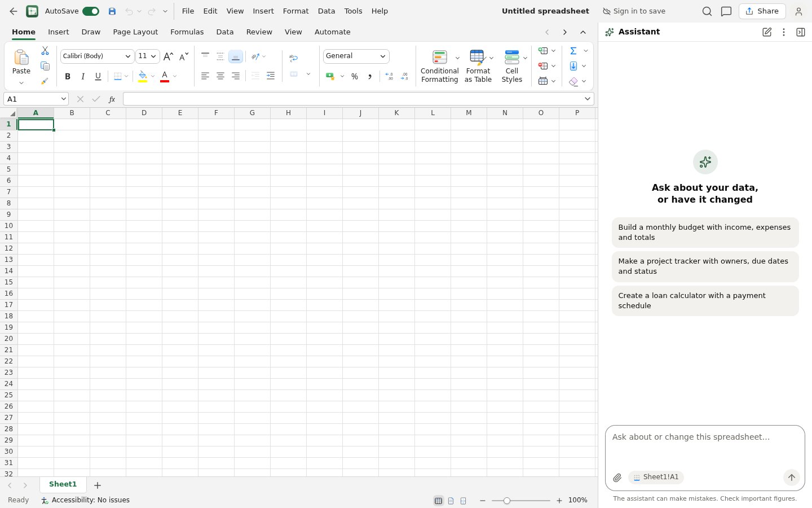This screenshot has height=508, width=812.
Task: Open Conditional Formatting
Action: (440, 67)
